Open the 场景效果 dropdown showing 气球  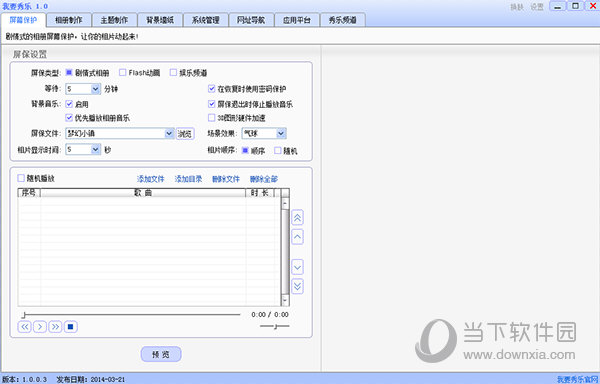[281, 133]
